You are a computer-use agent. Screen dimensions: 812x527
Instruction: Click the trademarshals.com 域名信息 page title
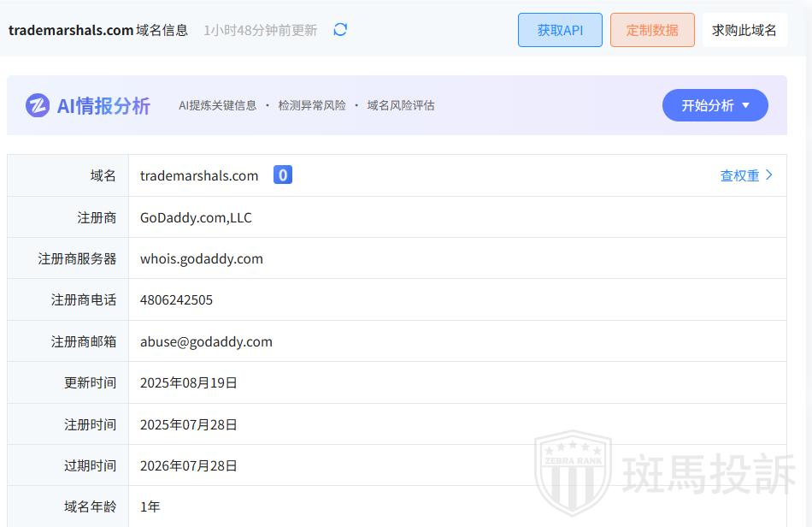[x=98, y=30]
